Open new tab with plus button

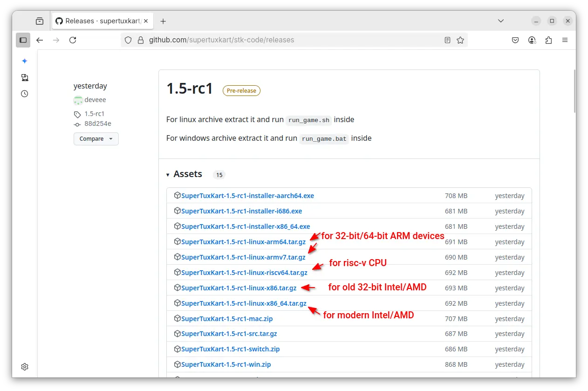[163, 21]
